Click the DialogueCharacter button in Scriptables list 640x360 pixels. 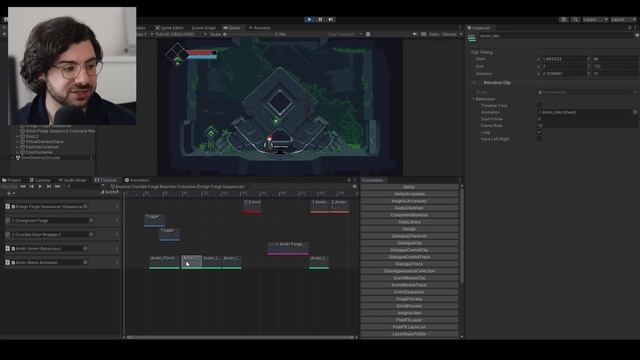[x=409, y=236]
